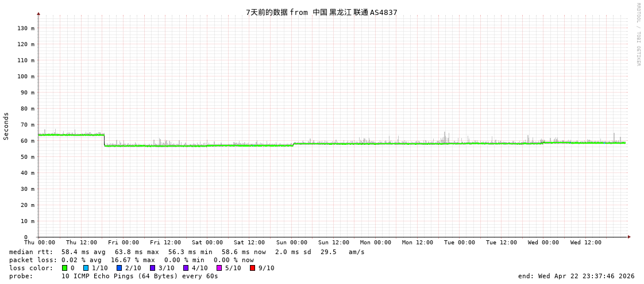Click the 'Sat 00:00' time axis label
Image resolution: width=644 pixels, height=284 pixels.
point(207,243)
